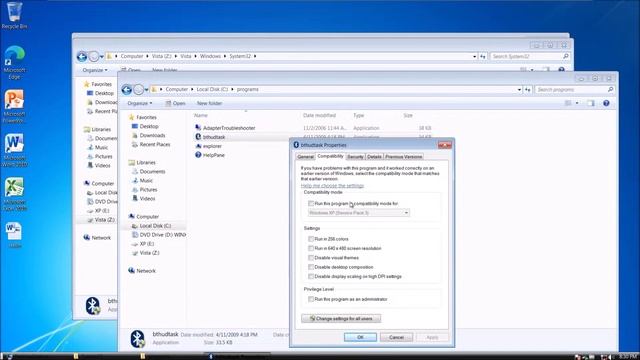640x360 pixels.
Task: Open Help me choose the settings link
Action: pos(332,186)
